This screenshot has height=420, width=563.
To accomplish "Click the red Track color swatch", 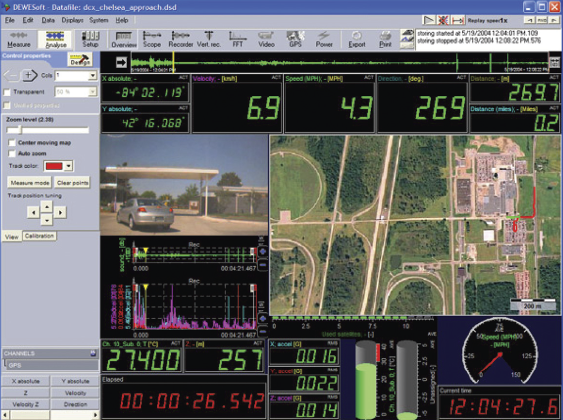I will 54,166.
